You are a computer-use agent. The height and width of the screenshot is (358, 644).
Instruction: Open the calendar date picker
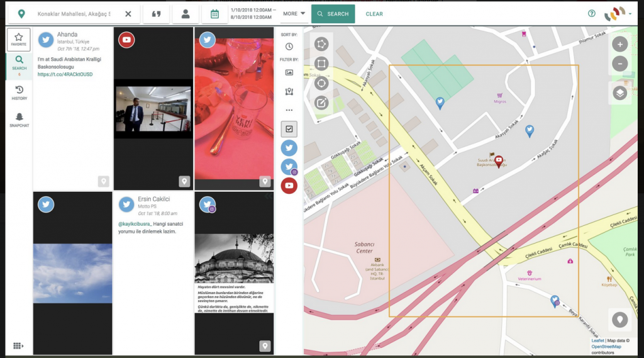(x=214, y=14)
